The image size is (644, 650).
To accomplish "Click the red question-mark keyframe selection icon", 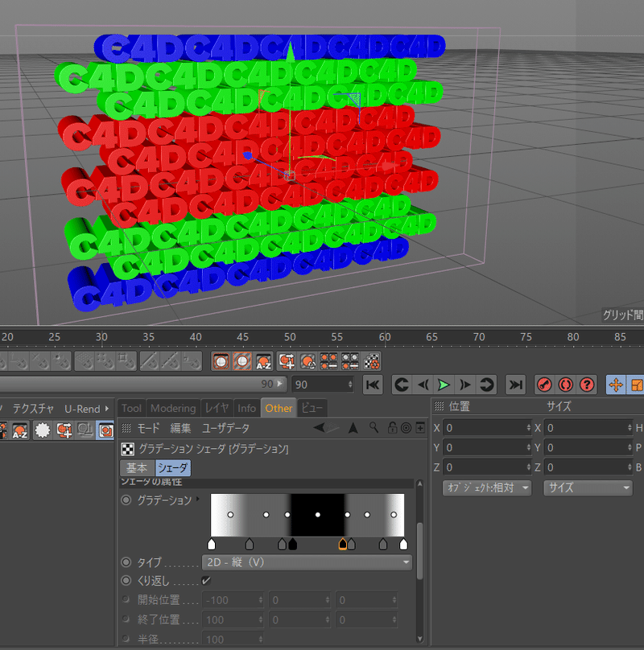I will click(587, 385).
